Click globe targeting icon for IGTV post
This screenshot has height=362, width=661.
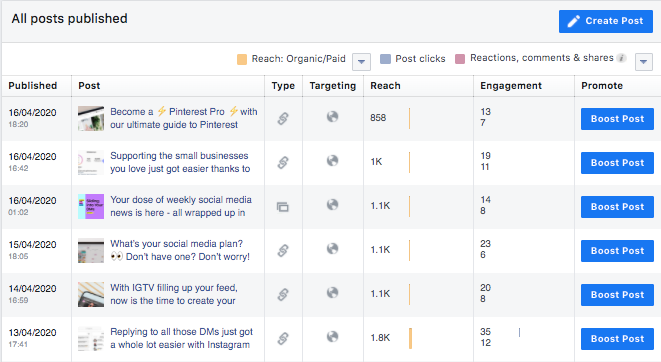tap(333, 292)
